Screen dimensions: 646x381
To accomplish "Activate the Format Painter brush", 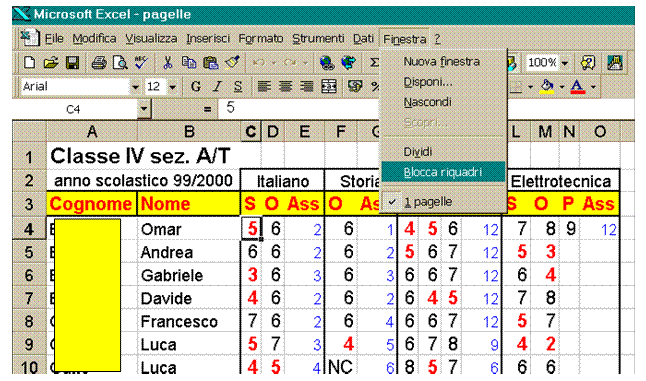I will (x=232, y=63).
